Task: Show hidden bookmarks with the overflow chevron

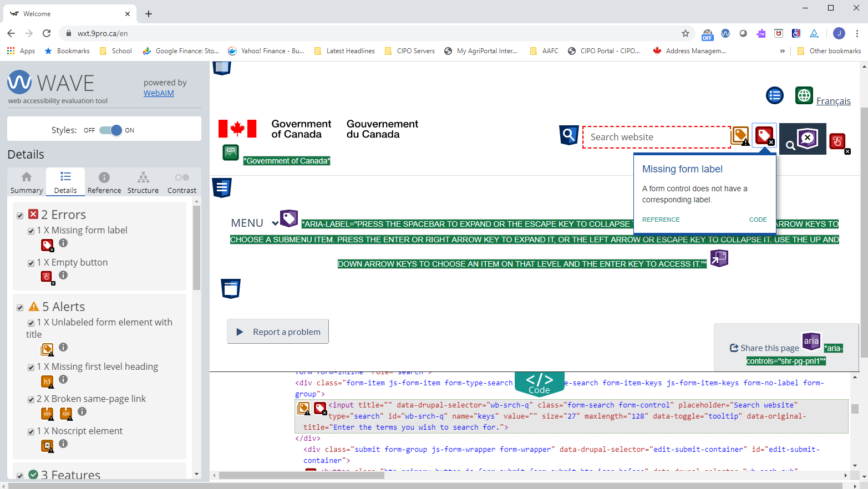Action: pyautogui.click(x=783, y=51)
